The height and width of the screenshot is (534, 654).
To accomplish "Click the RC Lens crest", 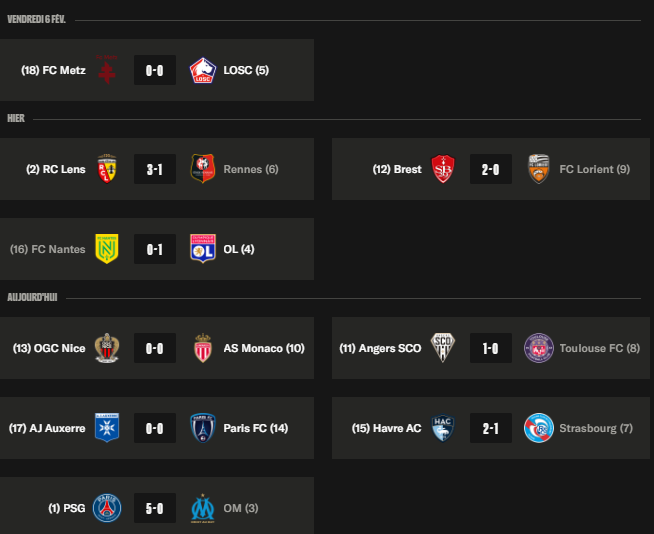I will [x=107, y=169].
